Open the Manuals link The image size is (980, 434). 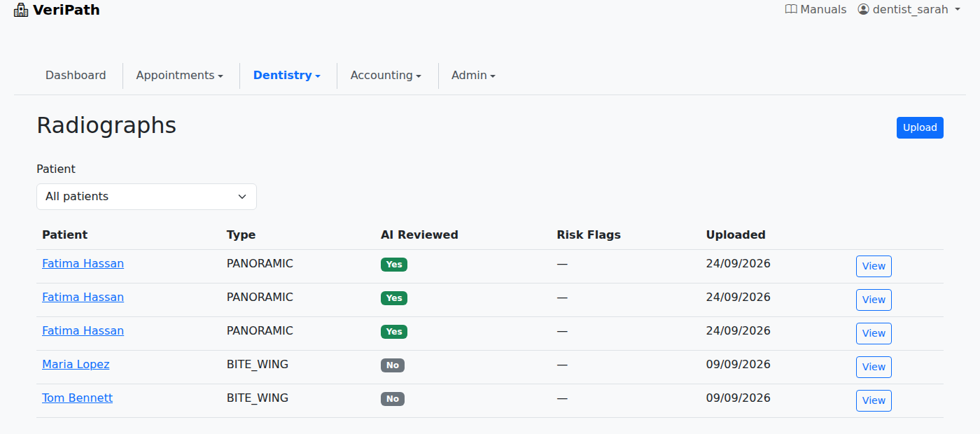point(816,10)
